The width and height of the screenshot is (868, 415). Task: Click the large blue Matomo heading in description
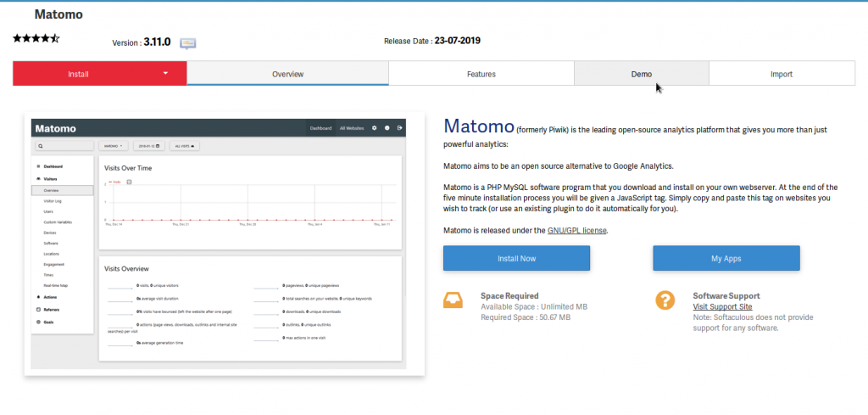pos(478,126)
